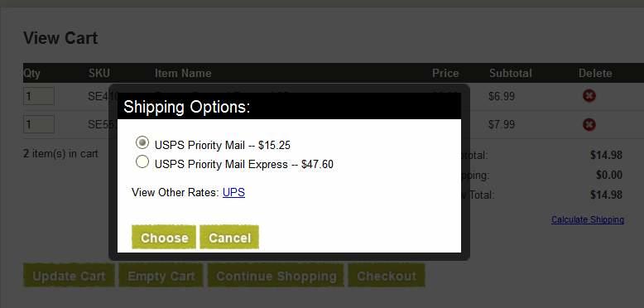This screenshot has height=308, width=644.
Task: Click the Continue Shopping button
Action: [276, 276]
